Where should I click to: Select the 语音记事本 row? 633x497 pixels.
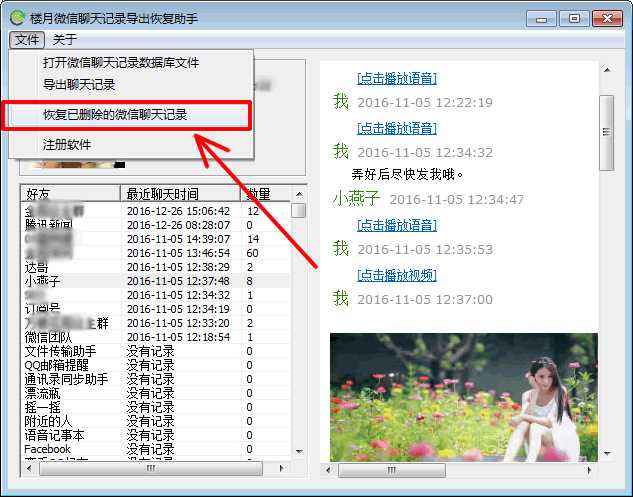point(155,436)
